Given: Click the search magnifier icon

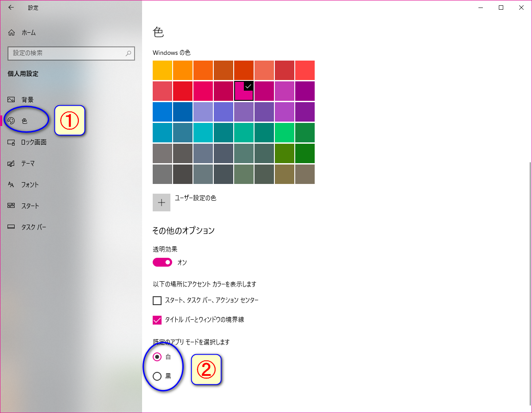Looking at the screenshot, I should click(128, 53).
